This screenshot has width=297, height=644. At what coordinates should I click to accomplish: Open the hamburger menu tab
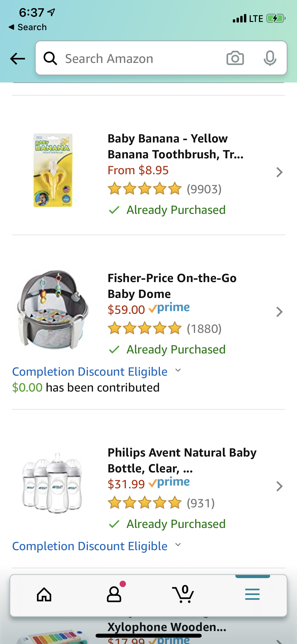tap(252, 595)
